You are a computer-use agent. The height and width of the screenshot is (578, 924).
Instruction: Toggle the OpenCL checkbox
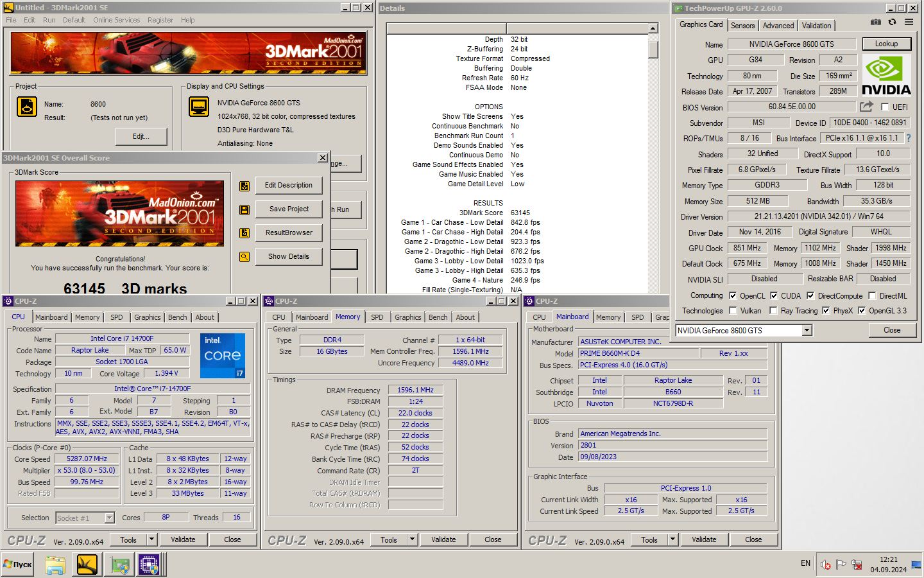(x=733, y=295)
